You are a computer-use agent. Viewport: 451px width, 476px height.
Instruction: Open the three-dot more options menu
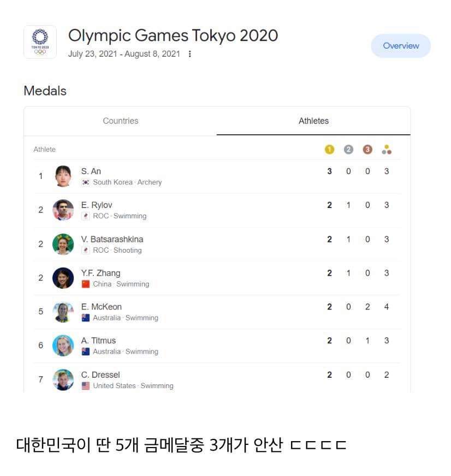(190, 54)
